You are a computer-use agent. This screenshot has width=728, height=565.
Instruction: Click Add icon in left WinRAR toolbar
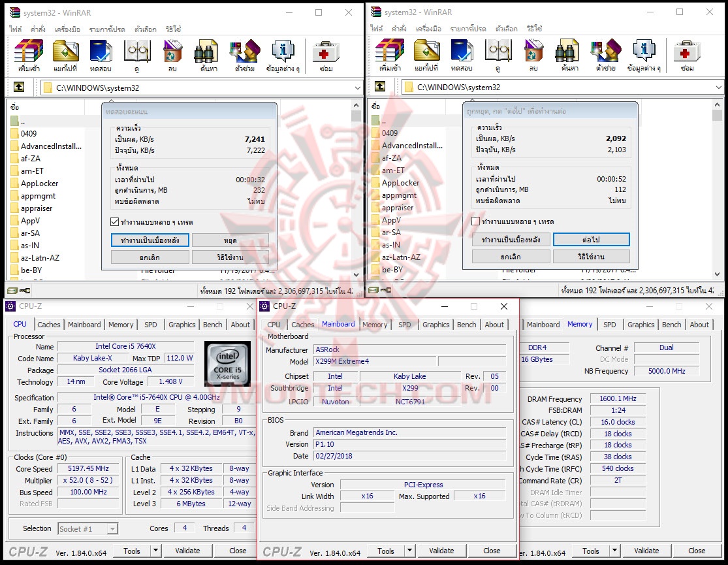(29, 56)
